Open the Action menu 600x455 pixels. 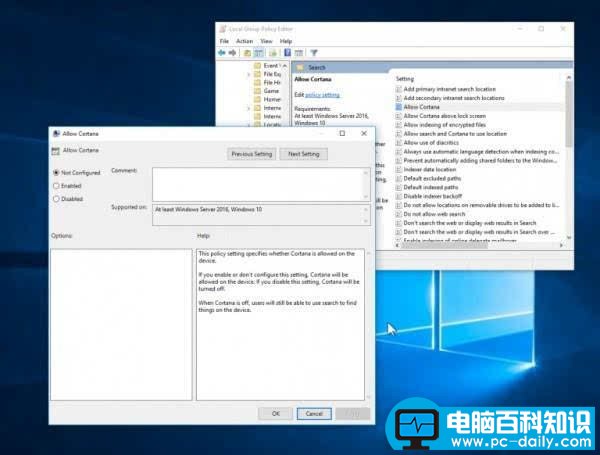point(245,41)
